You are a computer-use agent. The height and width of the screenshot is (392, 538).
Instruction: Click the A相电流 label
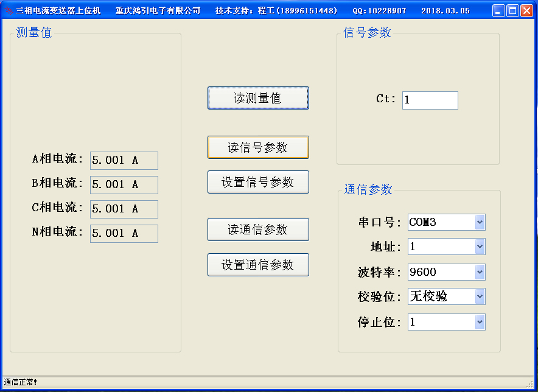pyautogui.click(x=57, y=159)
